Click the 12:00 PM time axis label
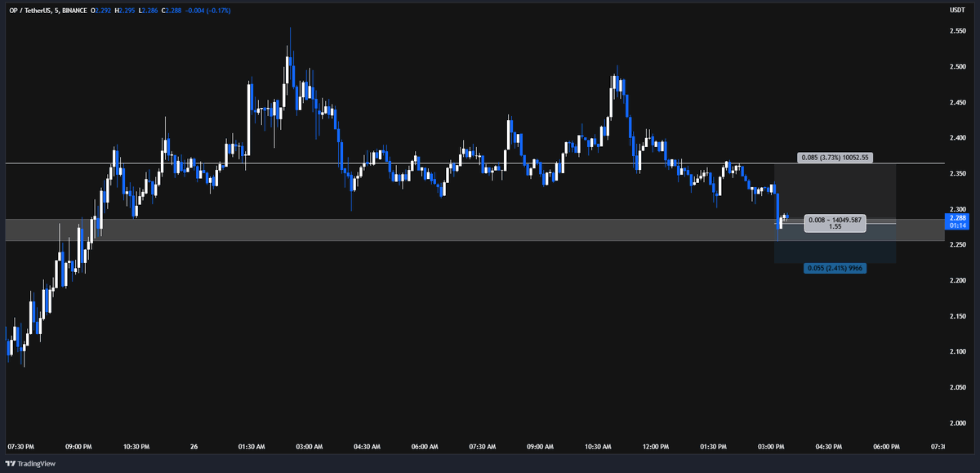980x473 pixels. [656, 447]
